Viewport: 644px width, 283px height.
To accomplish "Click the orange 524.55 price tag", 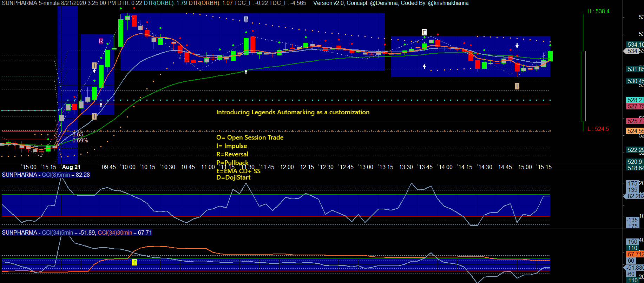I will pyautogui.click(x=635, y=131).
